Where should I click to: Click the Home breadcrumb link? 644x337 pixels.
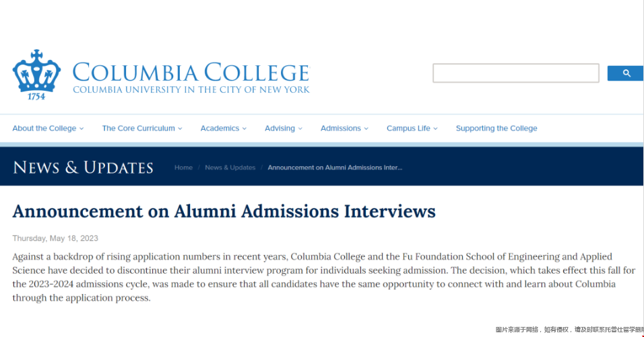(183, 167)
